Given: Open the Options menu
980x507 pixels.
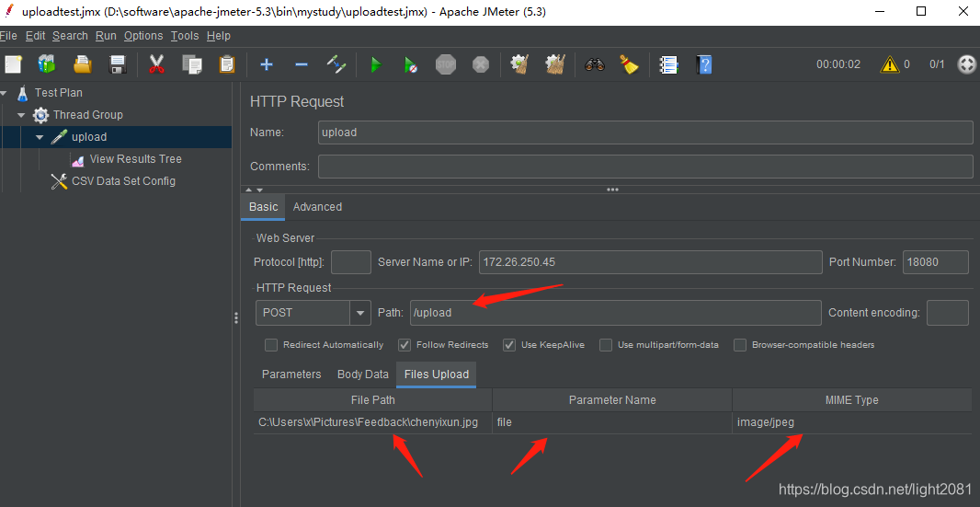Looking at the screenshot, I should pyautogui.click(x=143, y=36).
